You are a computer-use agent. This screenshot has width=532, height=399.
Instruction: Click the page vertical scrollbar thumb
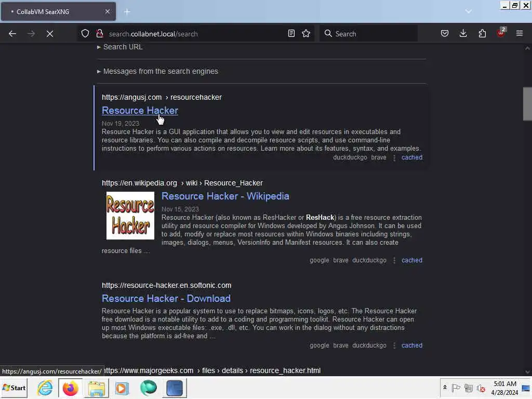tap(527, 104)
